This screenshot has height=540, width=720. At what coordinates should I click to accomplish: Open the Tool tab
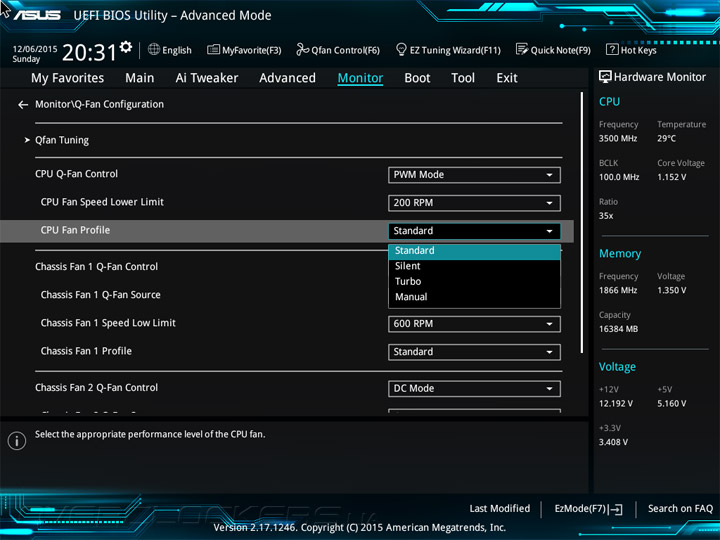point(463,78)
